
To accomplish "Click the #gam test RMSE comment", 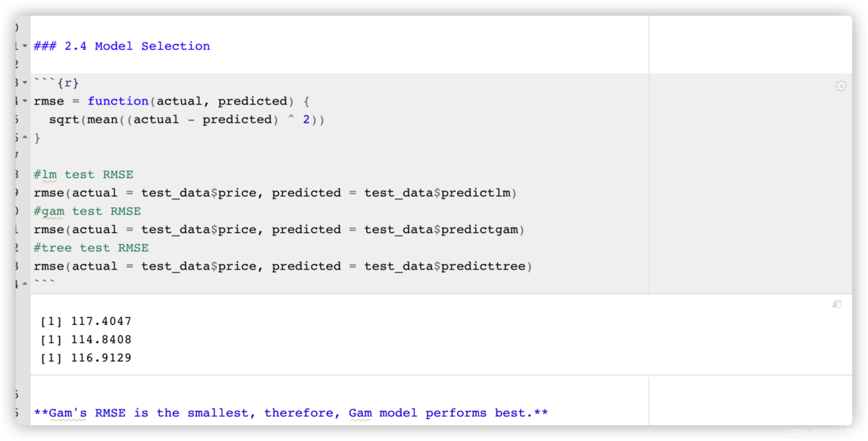I will click(88, 211).
